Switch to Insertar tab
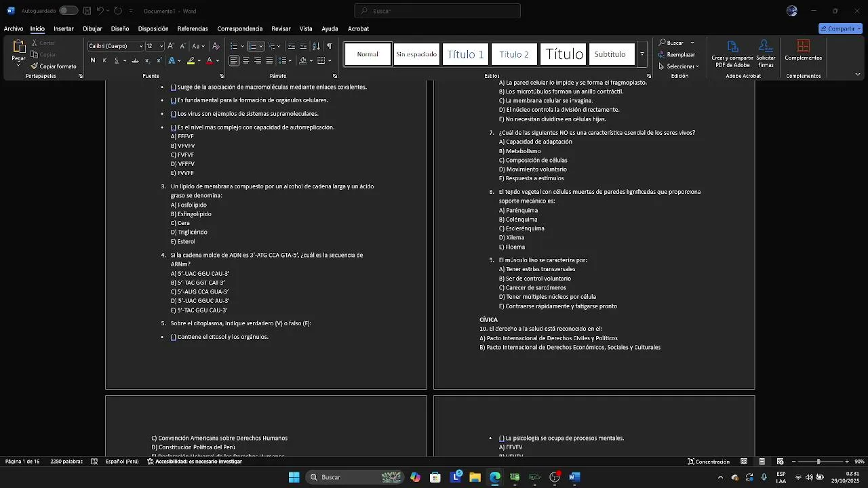 (x=64, y=28)
